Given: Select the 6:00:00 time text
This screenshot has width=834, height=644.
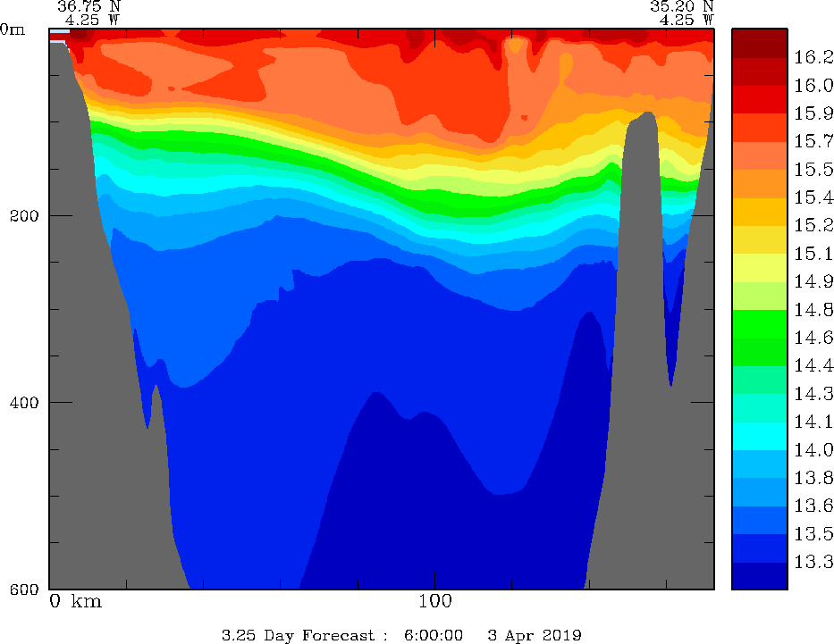Looking at the screenshot, I should coord(434,635).
